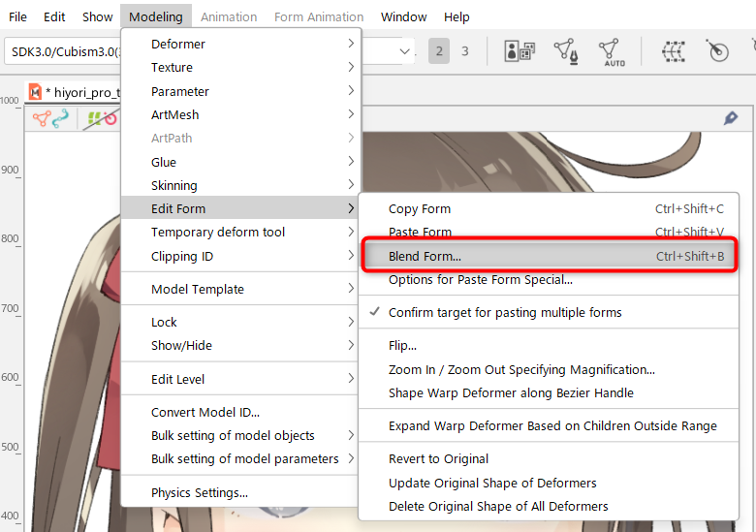756x532 pixels.
Task: Select the manual mesh edit icon
Action: click(566, 51)
